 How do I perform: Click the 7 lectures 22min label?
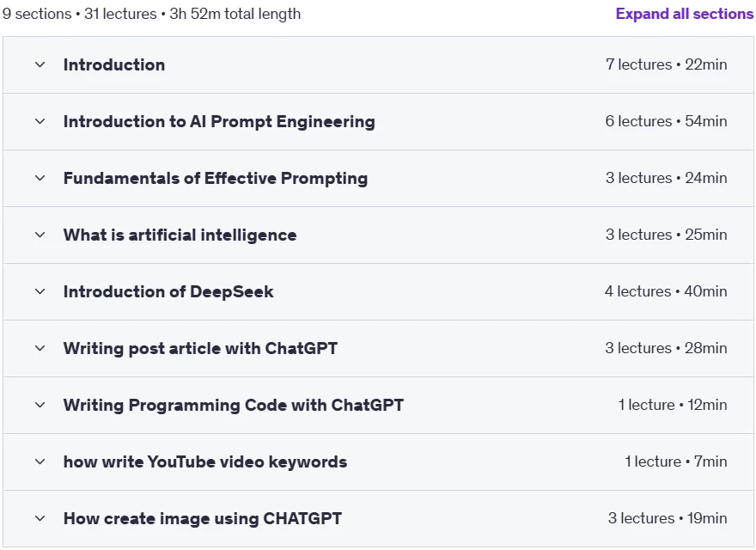(x=667, y=64)
